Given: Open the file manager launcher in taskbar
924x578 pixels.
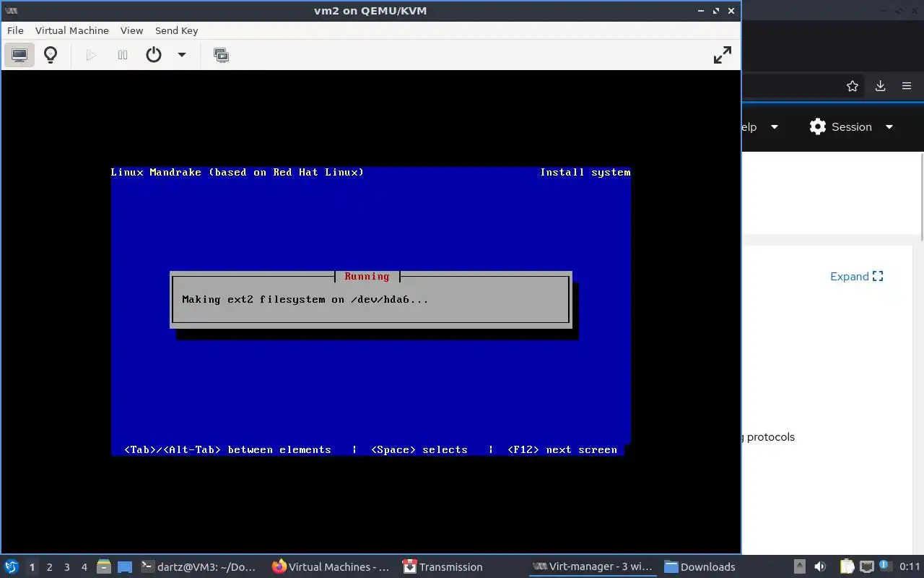Looking at the screenshot, I should (104, 567).
